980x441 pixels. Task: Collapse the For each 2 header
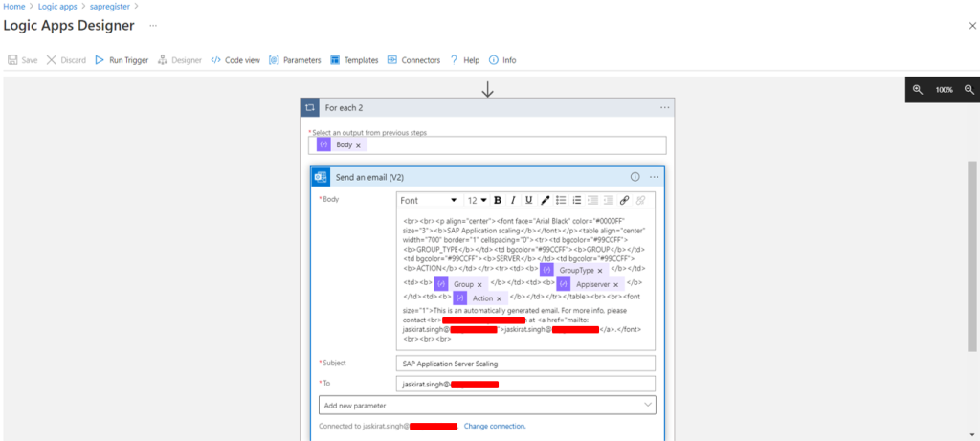point(487,107)
